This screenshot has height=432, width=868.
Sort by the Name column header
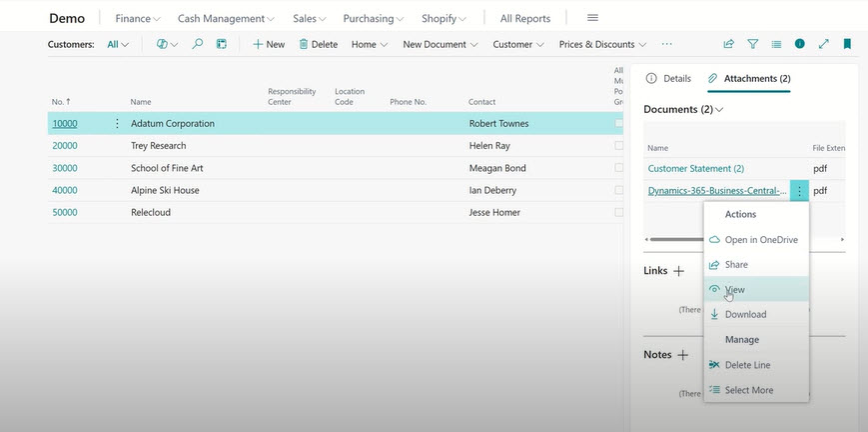[x=141, y=101]
